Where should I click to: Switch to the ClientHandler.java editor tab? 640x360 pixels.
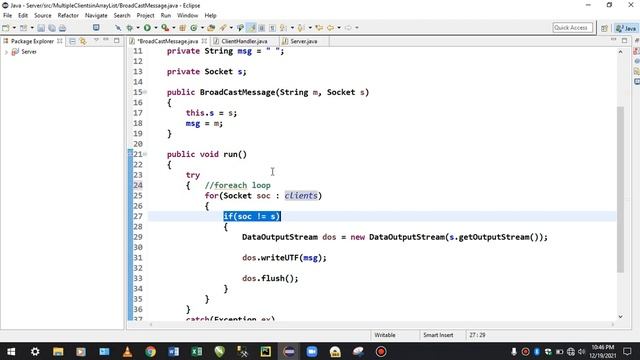point(244,41)
